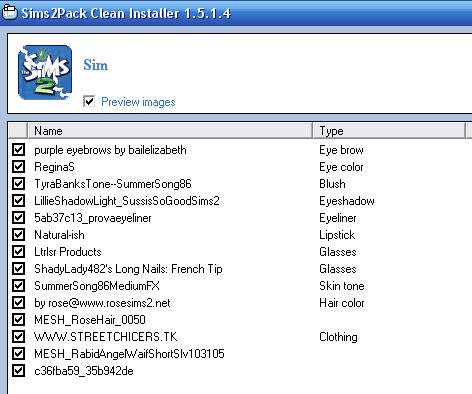Toggle the LillieShadowLight_SussisSoGoodSims2 checkbox
This screenshot has height=394, width=472.
18,201
